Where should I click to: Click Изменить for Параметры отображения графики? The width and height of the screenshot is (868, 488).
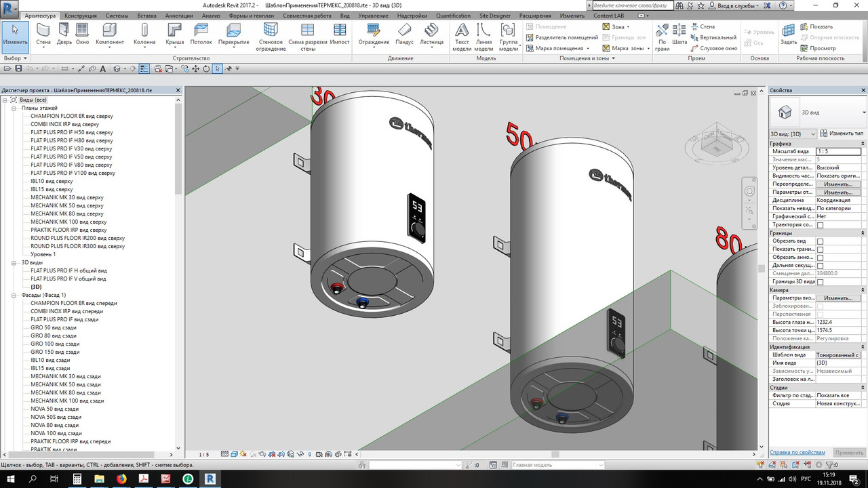tap(838, 192)
